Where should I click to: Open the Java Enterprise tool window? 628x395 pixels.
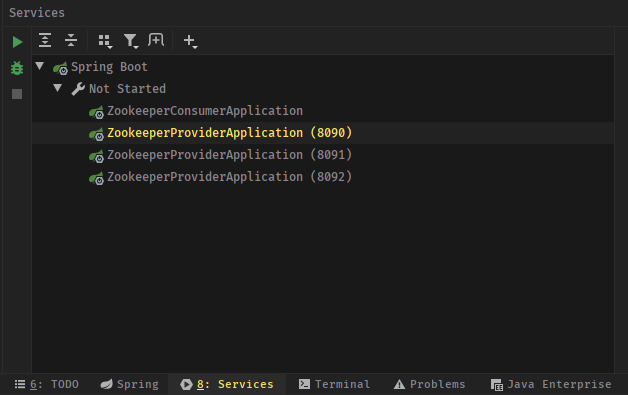tap(551, 384)
